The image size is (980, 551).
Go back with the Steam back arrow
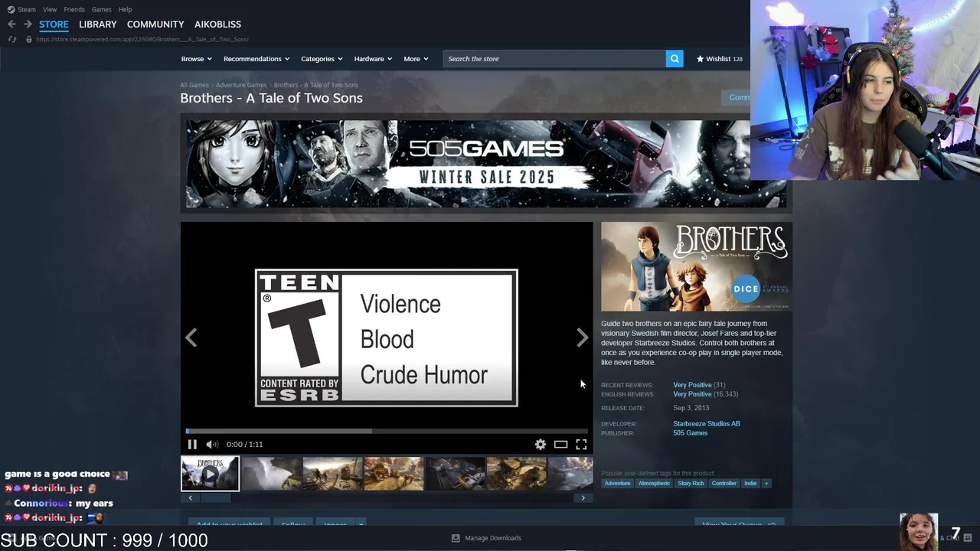coord(11,24)
